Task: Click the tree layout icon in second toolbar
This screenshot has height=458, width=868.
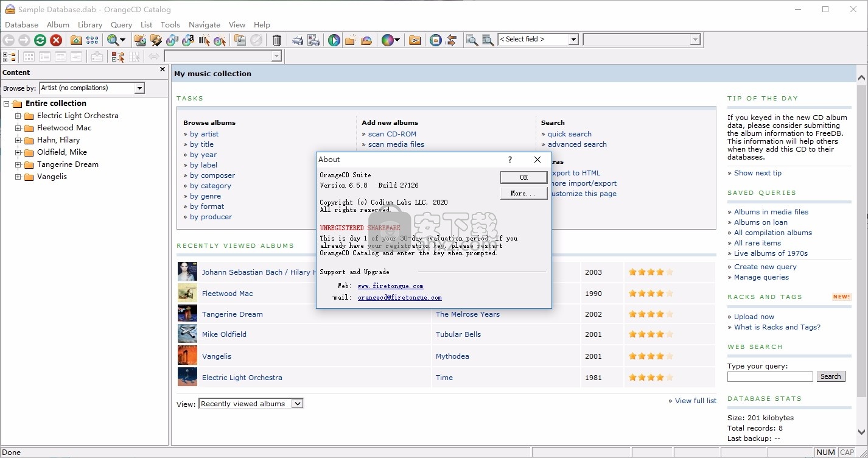Action: (x=10, y=57)
